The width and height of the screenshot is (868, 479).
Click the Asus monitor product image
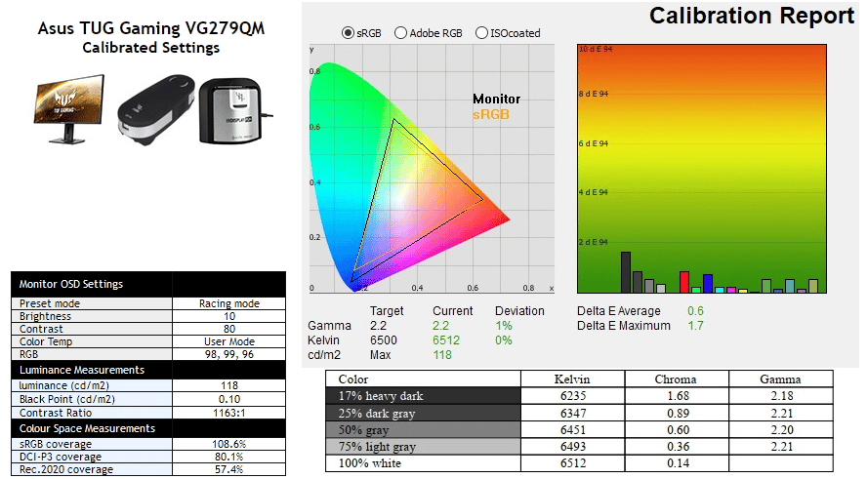69,109
